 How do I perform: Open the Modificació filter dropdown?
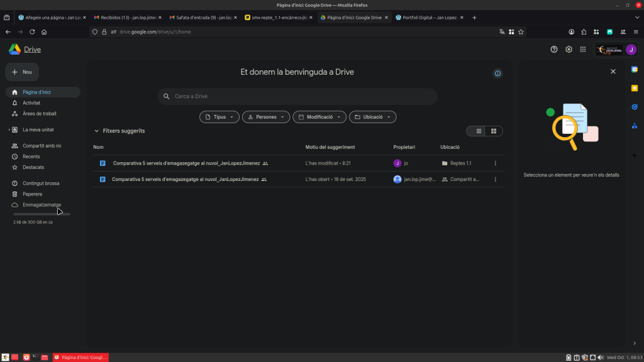pos(319,117)
